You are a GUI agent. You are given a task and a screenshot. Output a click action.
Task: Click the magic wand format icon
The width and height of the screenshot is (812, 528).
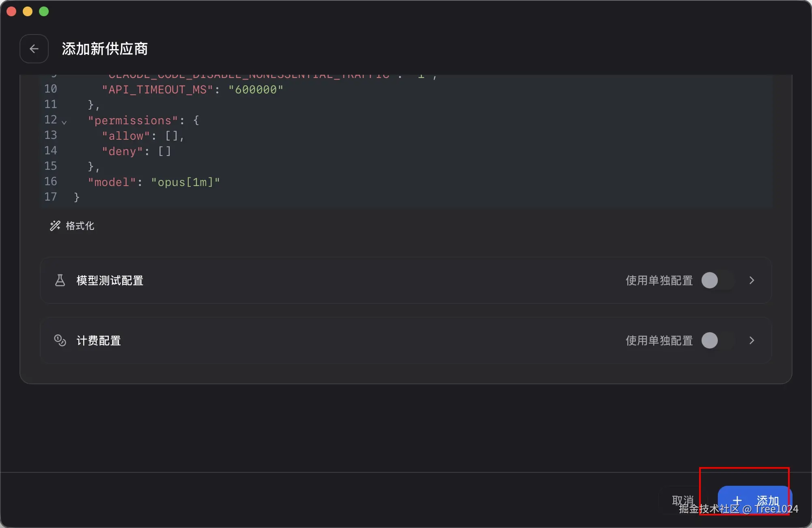coord(55,226)
